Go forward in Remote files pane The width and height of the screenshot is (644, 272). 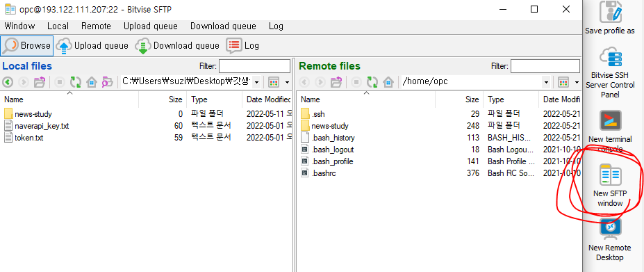[320, 82]
